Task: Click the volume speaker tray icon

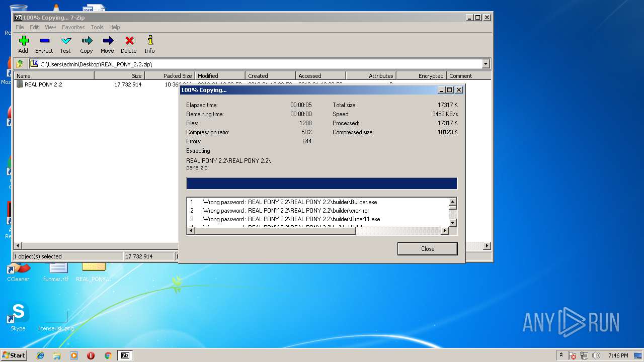Action: click(x=596, y=355)
